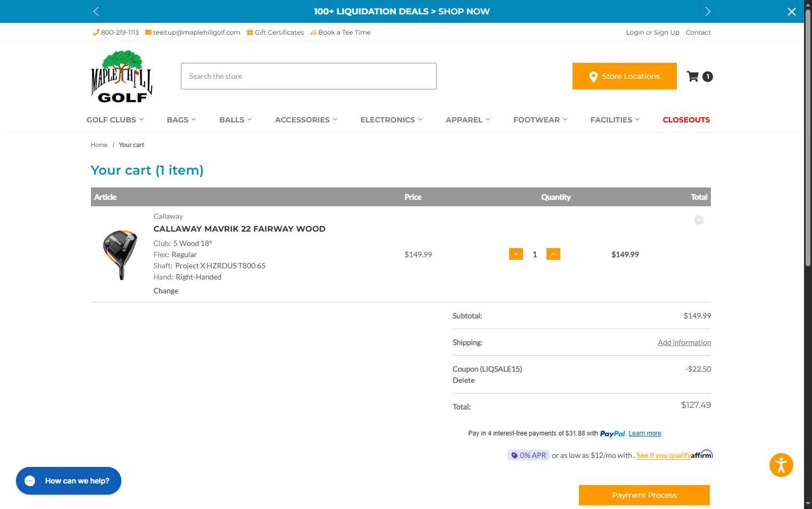Click the Shaft: Project X HZRDUS text
The width and height of the screenshot is (812, 509).
point(209,266)
